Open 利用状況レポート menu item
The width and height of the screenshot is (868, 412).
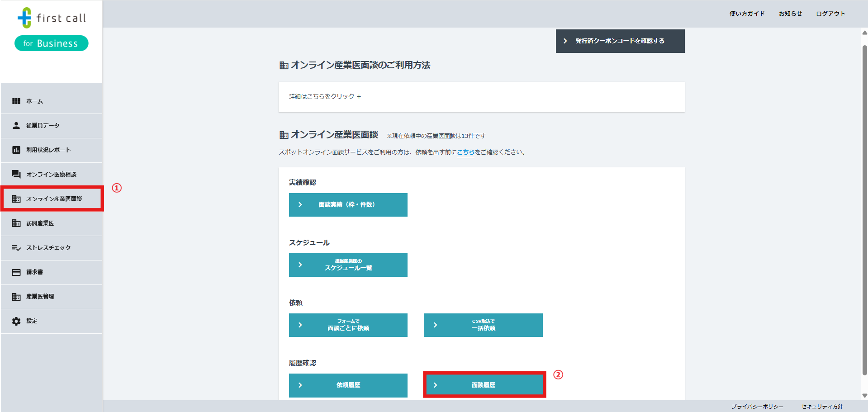click(x=52, y=150)
